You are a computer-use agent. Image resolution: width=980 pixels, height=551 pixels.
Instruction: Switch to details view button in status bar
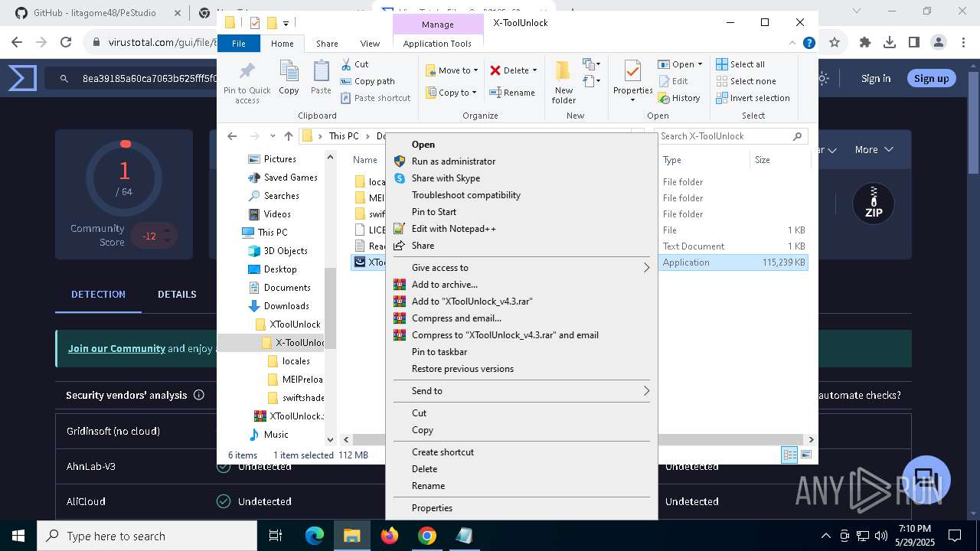pos(789,455)
